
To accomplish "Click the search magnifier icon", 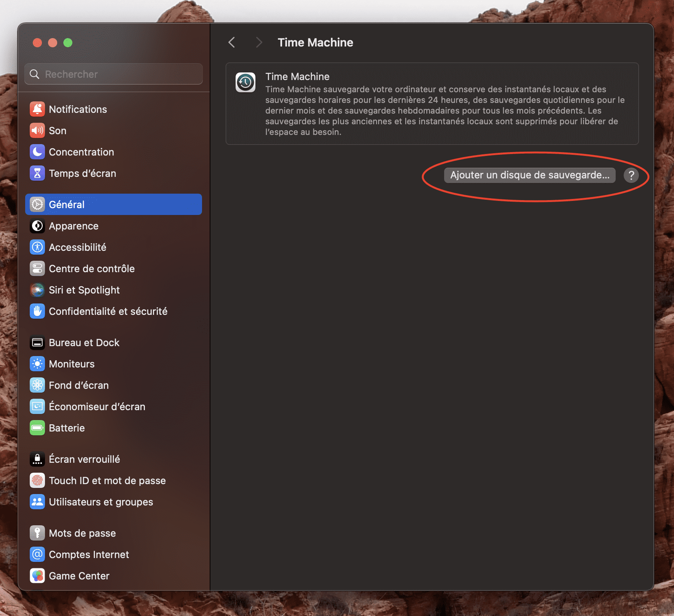I will pyautogui.click(x=35, y=74).
